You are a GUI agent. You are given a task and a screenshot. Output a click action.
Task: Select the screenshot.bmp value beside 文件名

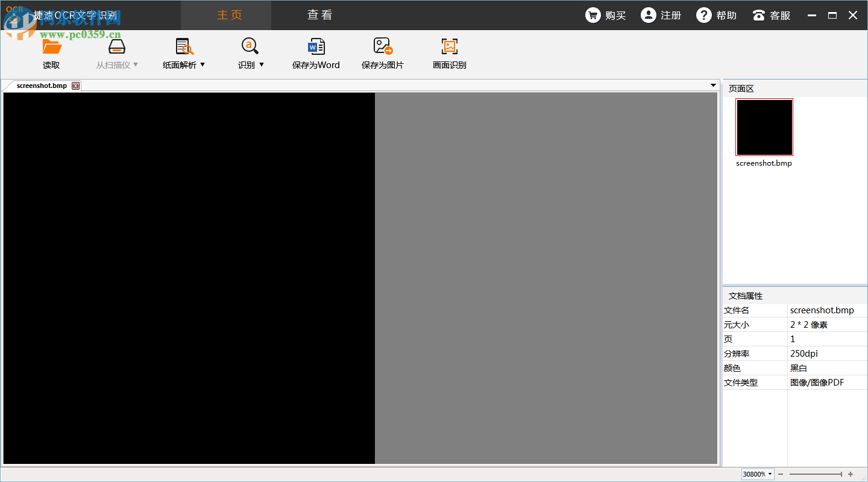point(822,310)
